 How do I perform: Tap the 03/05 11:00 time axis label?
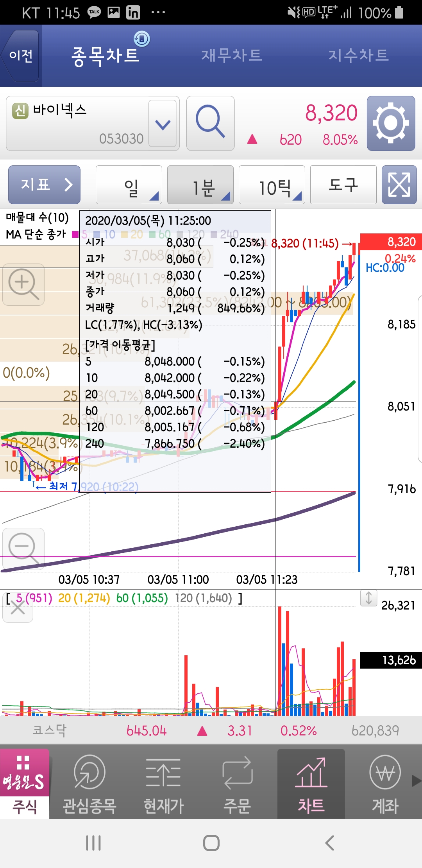178,579
